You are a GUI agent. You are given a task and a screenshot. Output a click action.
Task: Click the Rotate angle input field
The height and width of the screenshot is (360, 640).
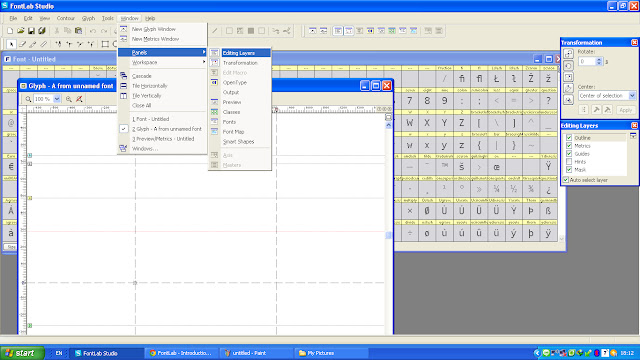[587, 61]
